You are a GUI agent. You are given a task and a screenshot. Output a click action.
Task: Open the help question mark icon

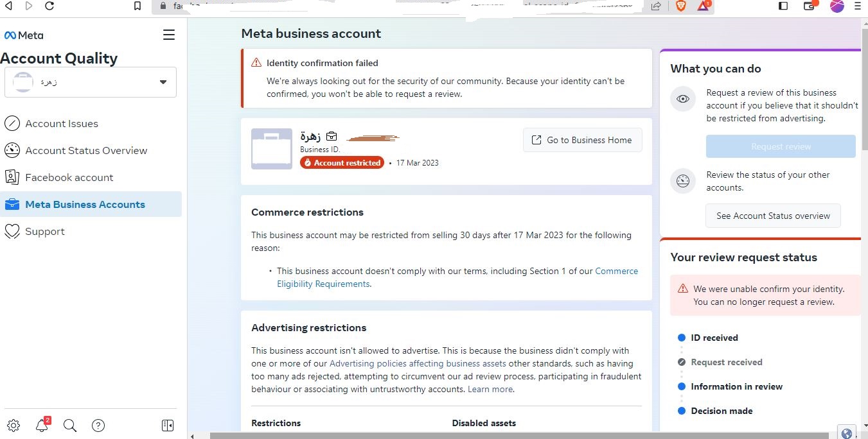98,425
